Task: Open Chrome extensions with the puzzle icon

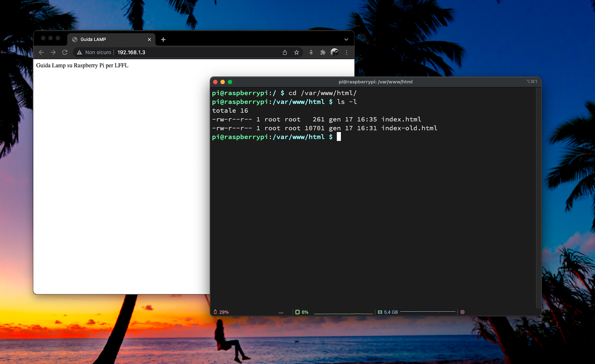Action: pyautogui.click(x=323, y=52)
